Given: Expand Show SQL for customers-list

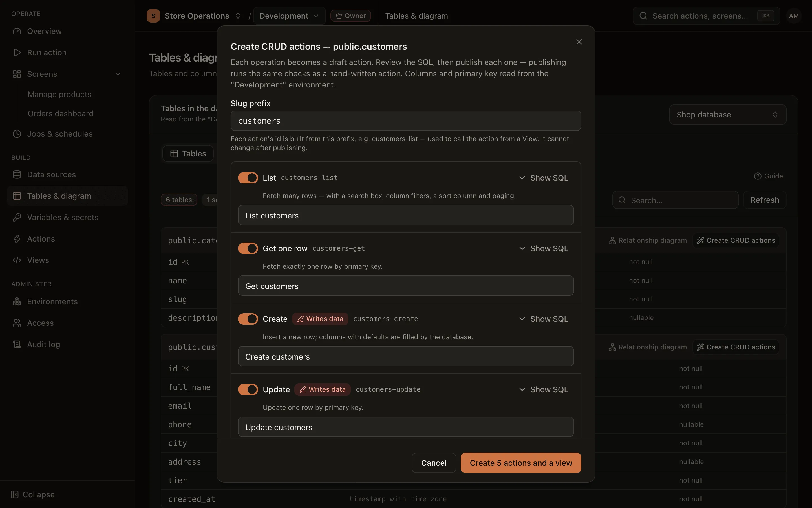Looking at the screenshot, I should [544, 178].
